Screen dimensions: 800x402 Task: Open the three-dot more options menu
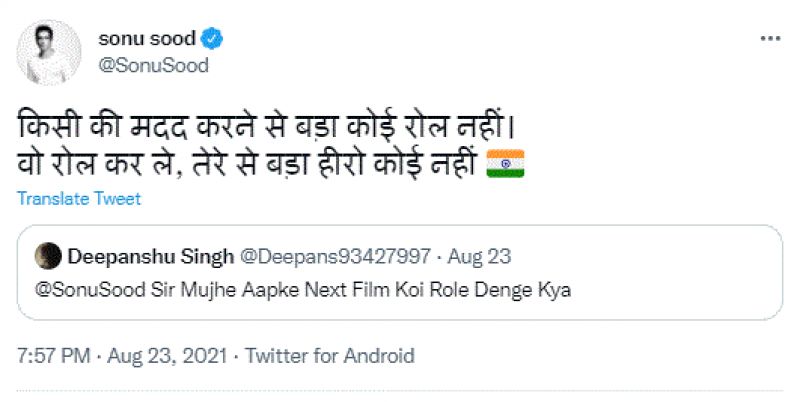coord(770,39)
